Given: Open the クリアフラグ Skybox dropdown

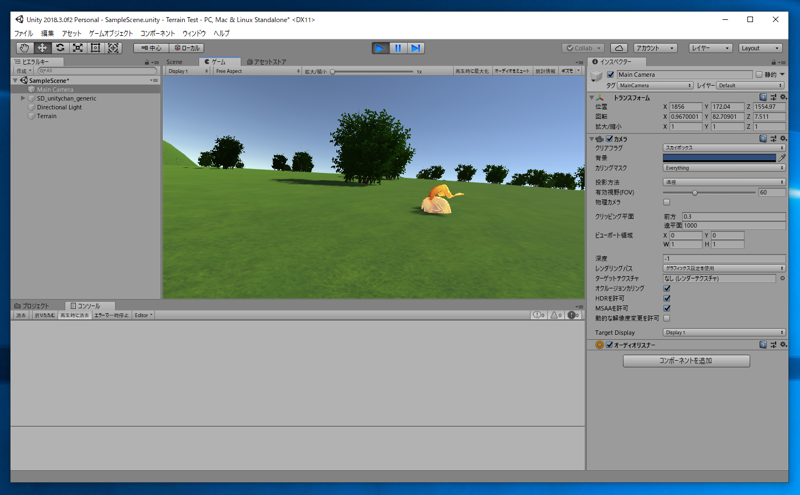Looking at the screenshot, I should coord(724,147).
